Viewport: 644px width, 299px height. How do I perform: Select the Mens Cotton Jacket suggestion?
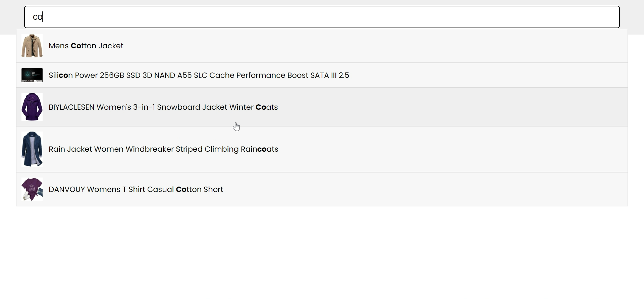322,46
